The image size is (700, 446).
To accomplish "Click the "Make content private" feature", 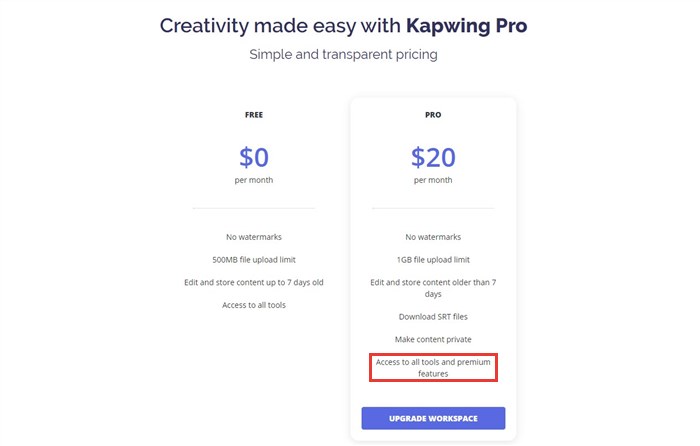I will pyautogui.click(x=433, y=340).
